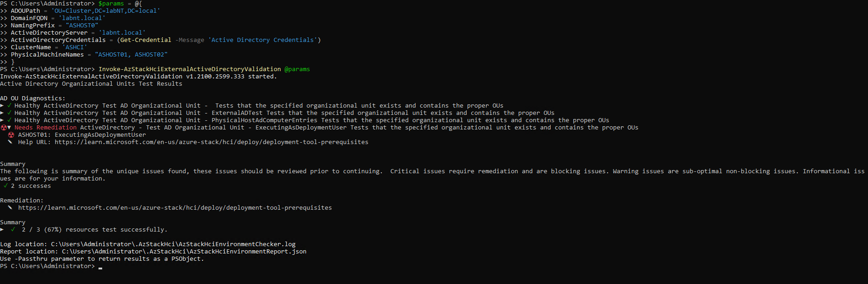Click the 'Remediation:' heading
868x284 pixels.
tap(22, 200)
